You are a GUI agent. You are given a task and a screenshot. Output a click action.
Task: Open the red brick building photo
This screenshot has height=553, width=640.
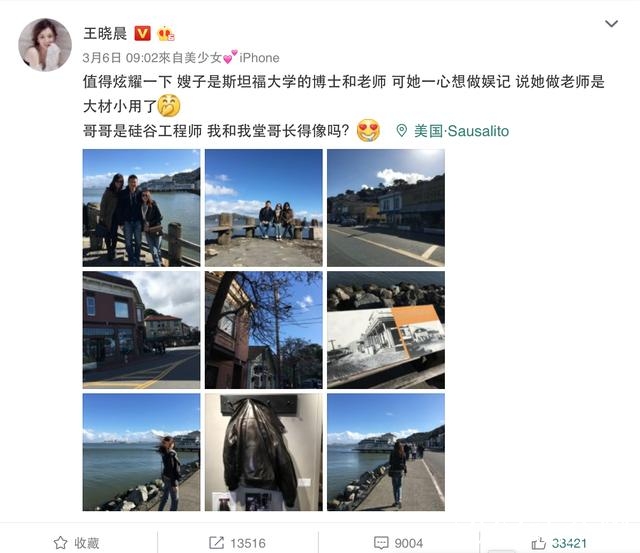[141, 330]
